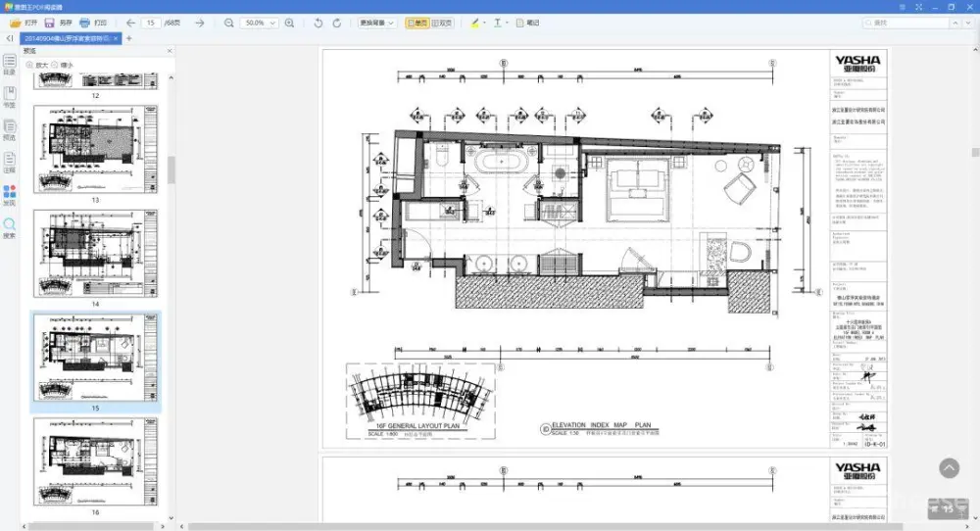Select the open PDF document tab
Image resolution: width=980 pixels, height=531 pixels.
pos(69,38)
